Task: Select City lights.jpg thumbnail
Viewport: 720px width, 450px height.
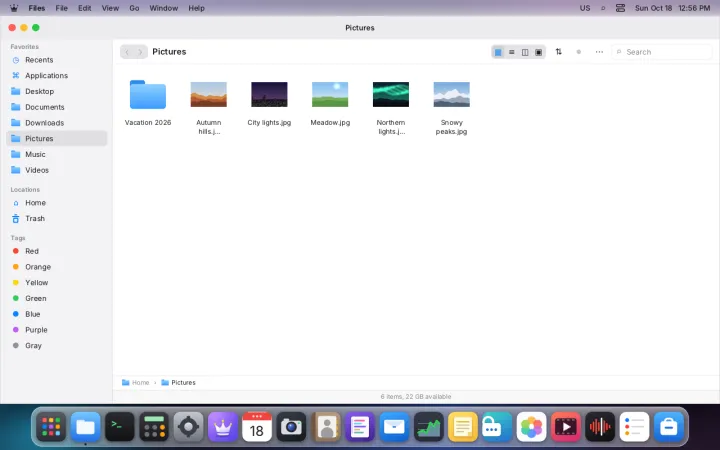Action: pos(269,95)
